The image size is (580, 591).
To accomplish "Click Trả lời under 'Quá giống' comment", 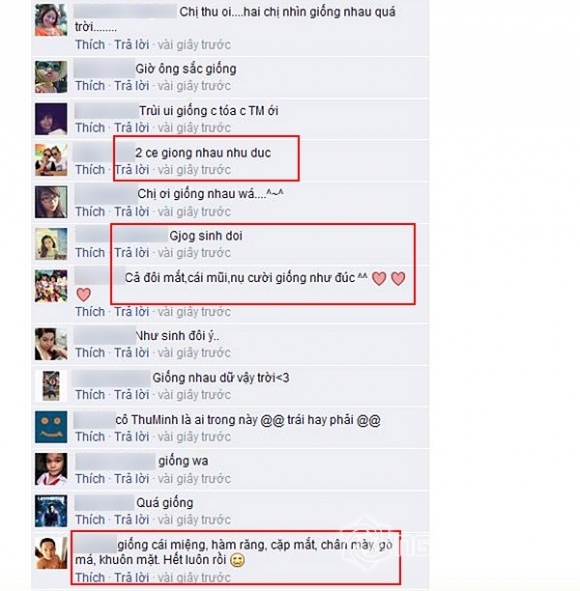I will pyautogui.click(x=132, y=520).
